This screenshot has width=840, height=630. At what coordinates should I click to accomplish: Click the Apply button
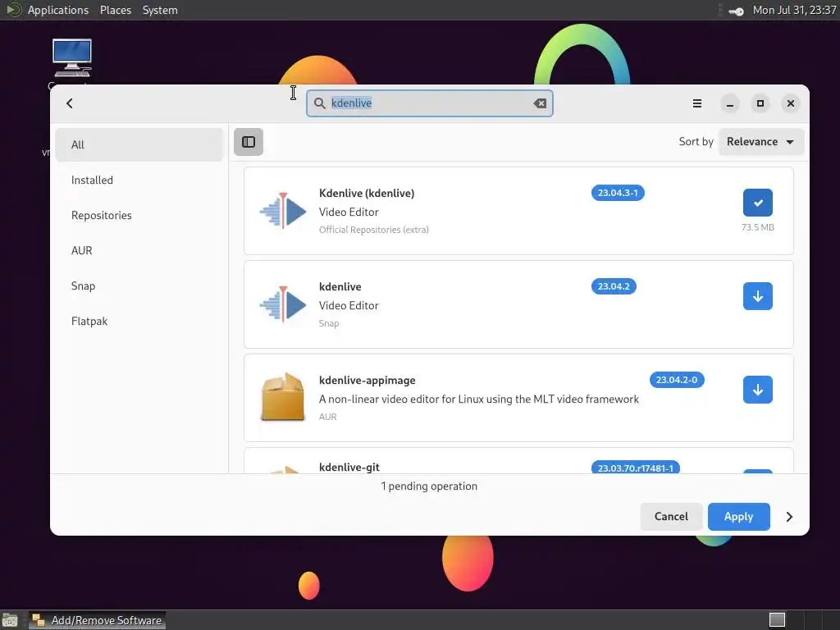coord(739,517)
